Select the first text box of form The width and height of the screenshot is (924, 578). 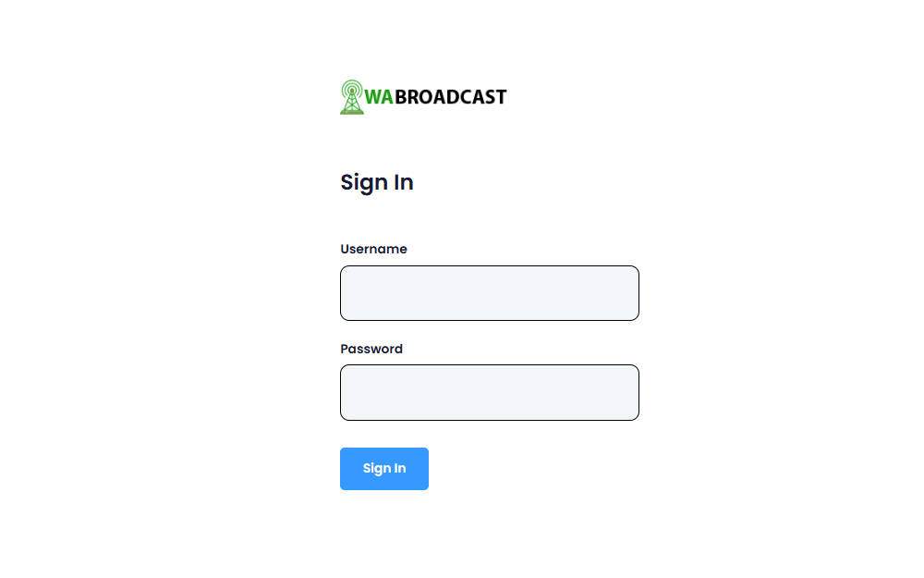tap(489, 293)
